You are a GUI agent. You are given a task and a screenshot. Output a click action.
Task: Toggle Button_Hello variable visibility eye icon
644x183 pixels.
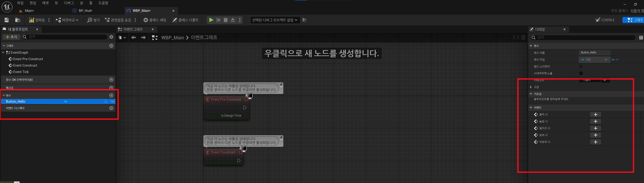tap(112, 101)
